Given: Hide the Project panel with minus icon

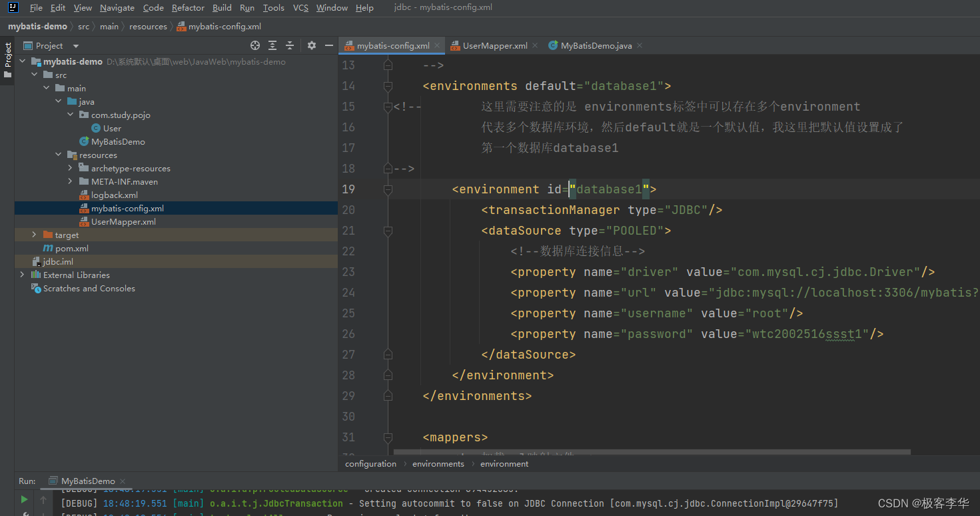Looking at the screenshot, I should pos(328,45).
